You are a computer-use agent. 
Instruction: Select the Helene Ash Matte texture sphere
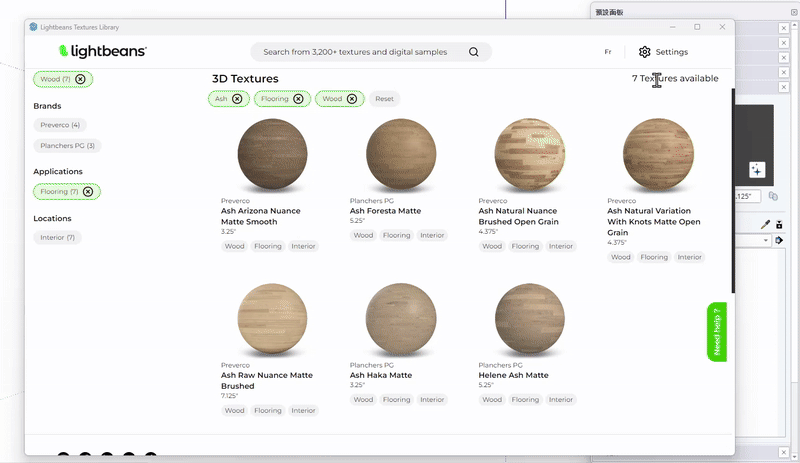(530, 319)
